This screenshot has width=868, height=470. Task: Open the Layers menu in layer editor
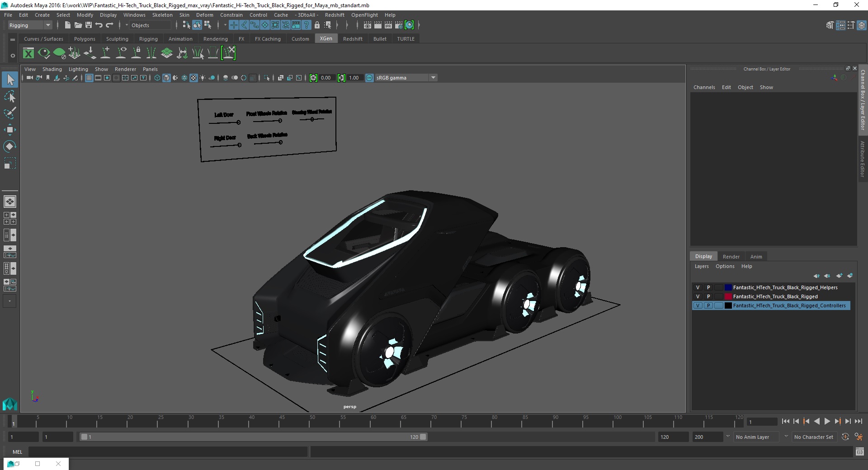pos(702,266)
